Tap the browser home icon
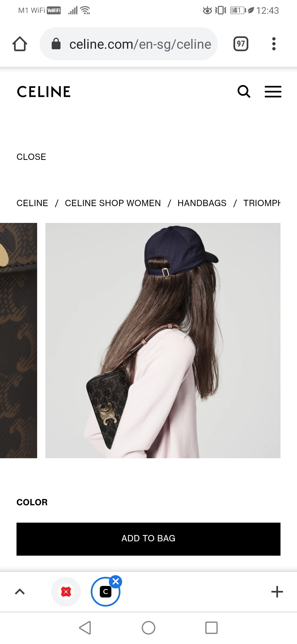This screenshot has width=297, height=644. coord(20,44)
